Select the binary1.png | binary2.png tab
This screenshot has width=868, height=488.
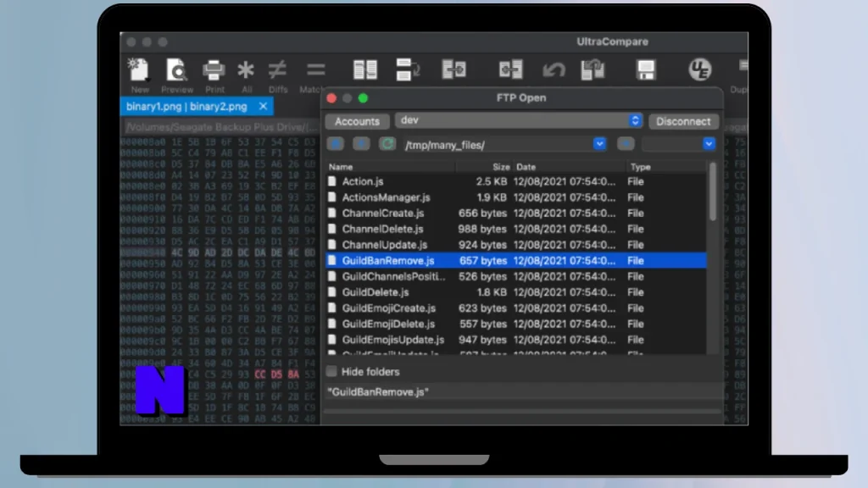point(186,106)
